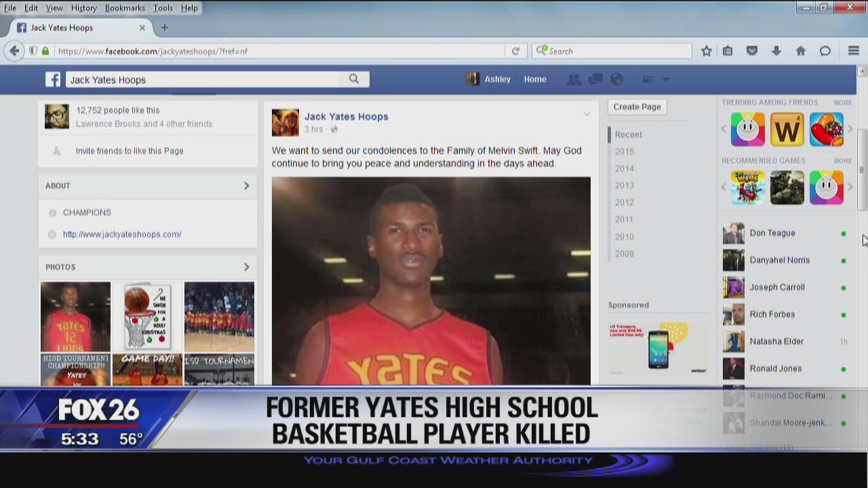Click the Facebook search magnifier icon

354,79
